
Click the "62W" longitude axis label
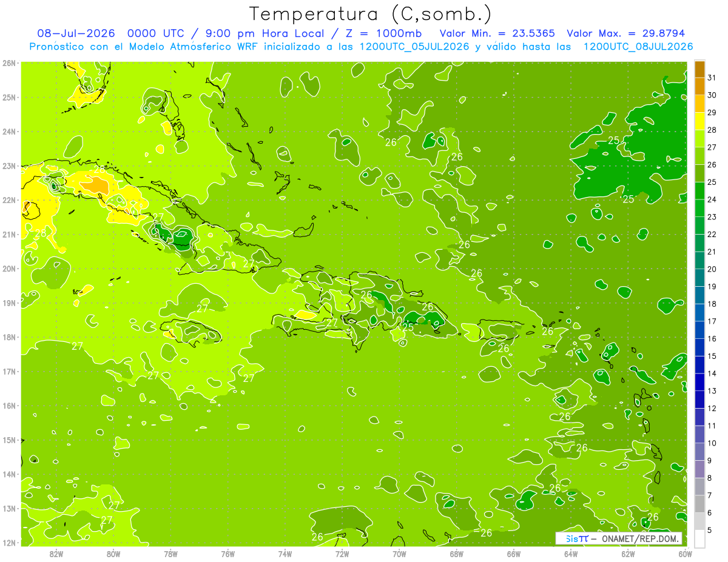pyautogui.click(x=628, y=554)
